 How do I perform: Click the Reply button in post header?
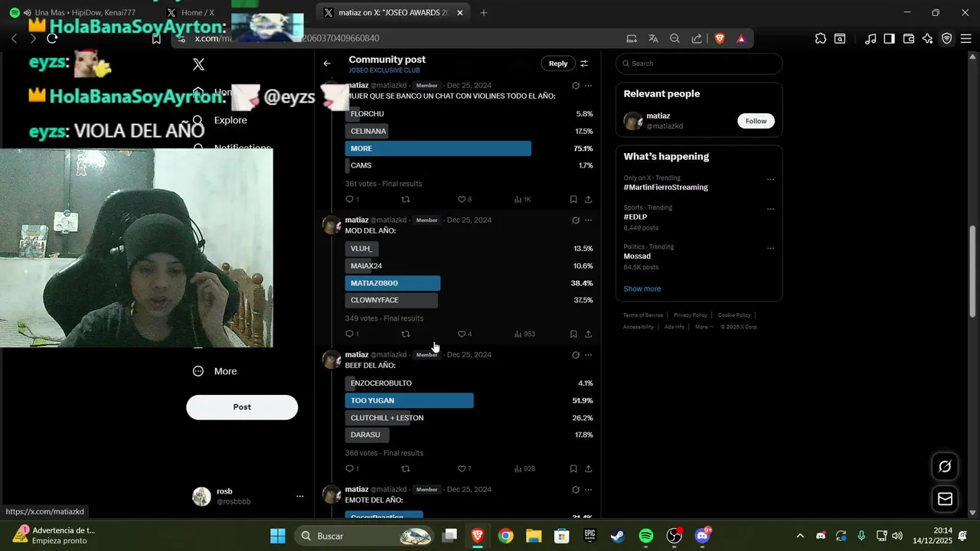click(558, 64)
